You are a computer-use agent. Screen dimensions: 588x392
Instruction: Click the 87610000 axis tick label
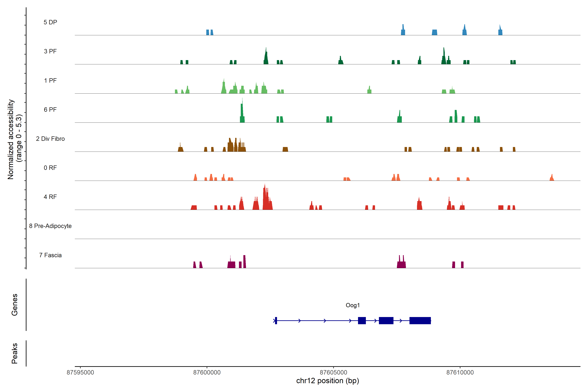(x=460, y=373)
